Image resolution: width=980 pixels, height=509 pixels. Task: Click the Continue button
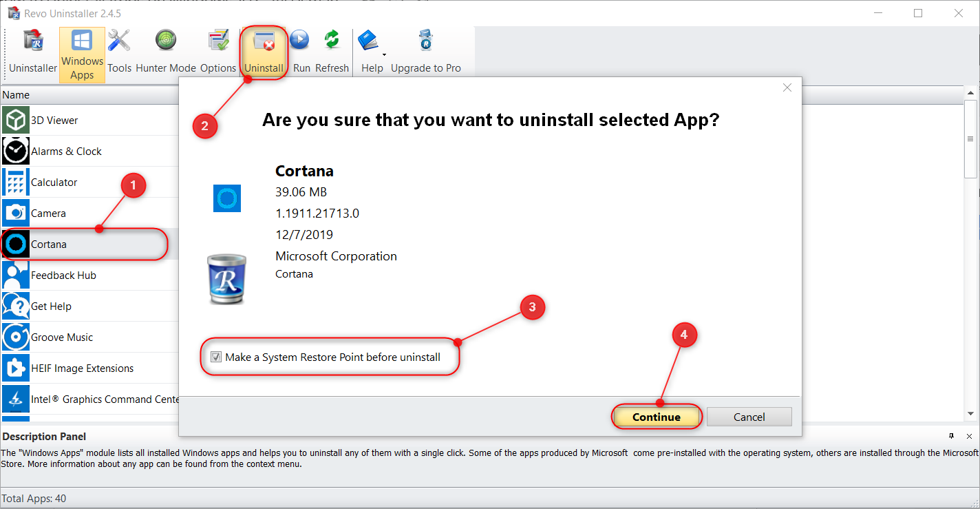click(657, 417)
